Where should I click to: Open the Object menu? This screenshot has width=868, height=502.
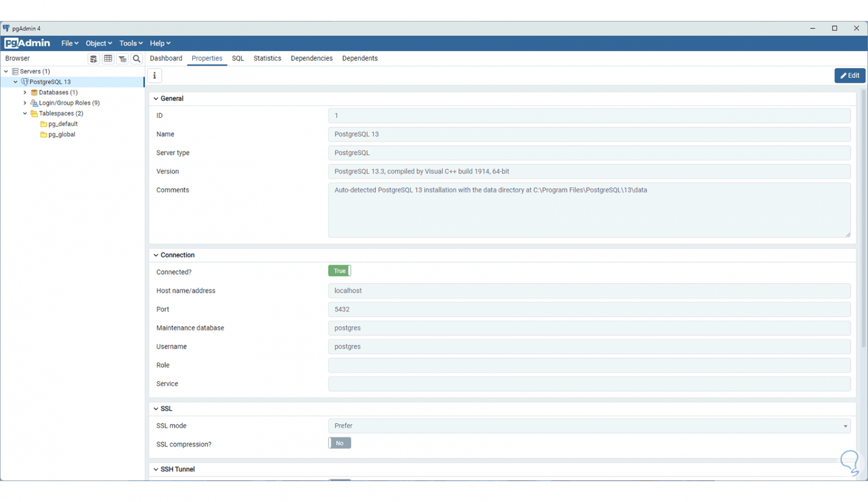[x=99, y=43]
